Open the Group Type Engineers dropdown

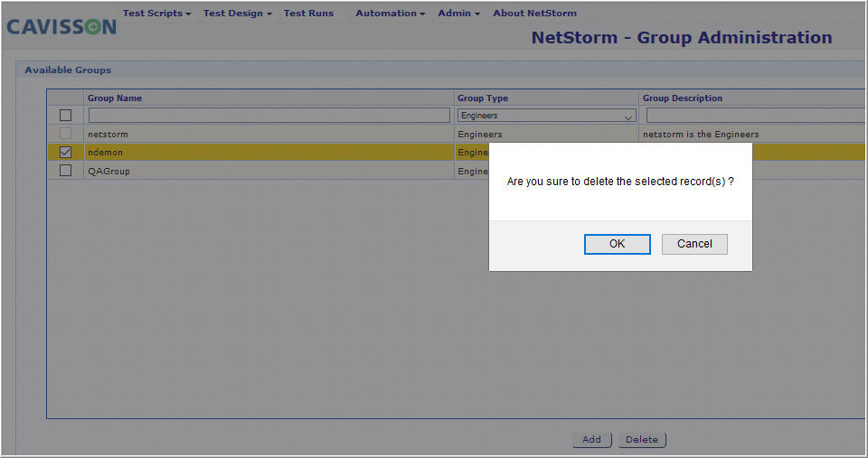[x=546, y=116]
